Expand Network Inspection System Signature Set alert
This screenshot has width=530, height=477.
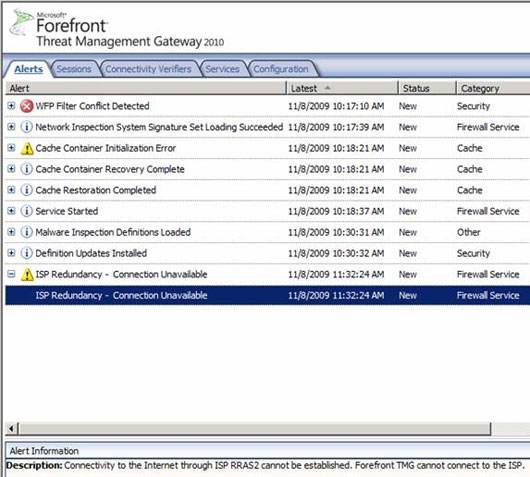[11, 127]
